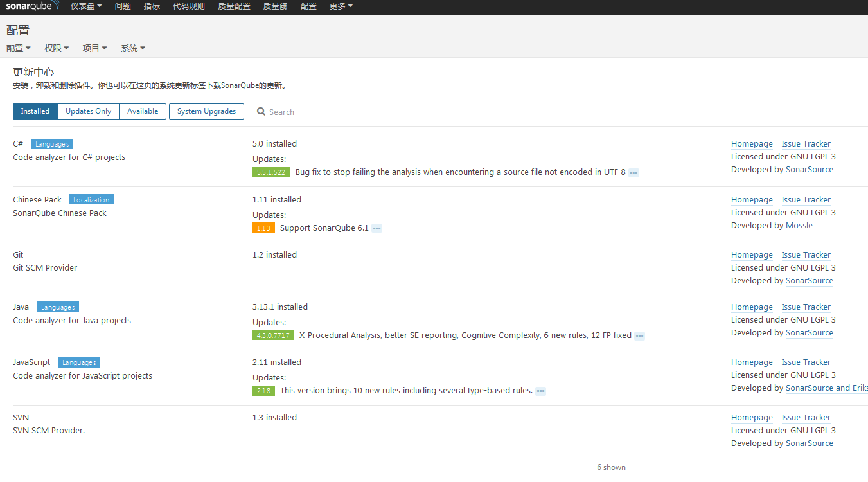This screenshot has width=868, height=482.
Task: Open Chinese Pack Issue Tracker
Action: click(806, 200)
